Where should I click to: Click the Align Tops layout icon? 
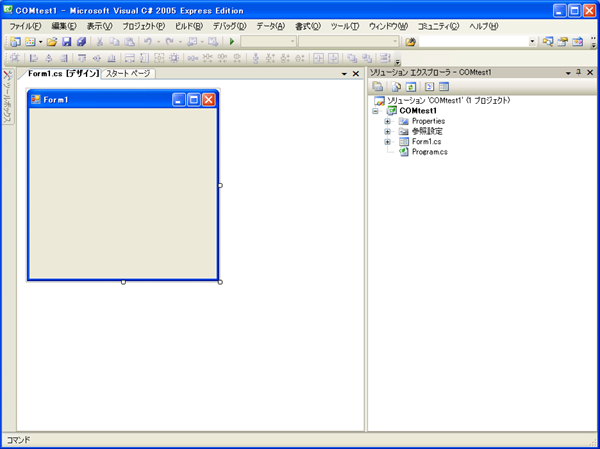coord(82,58)
